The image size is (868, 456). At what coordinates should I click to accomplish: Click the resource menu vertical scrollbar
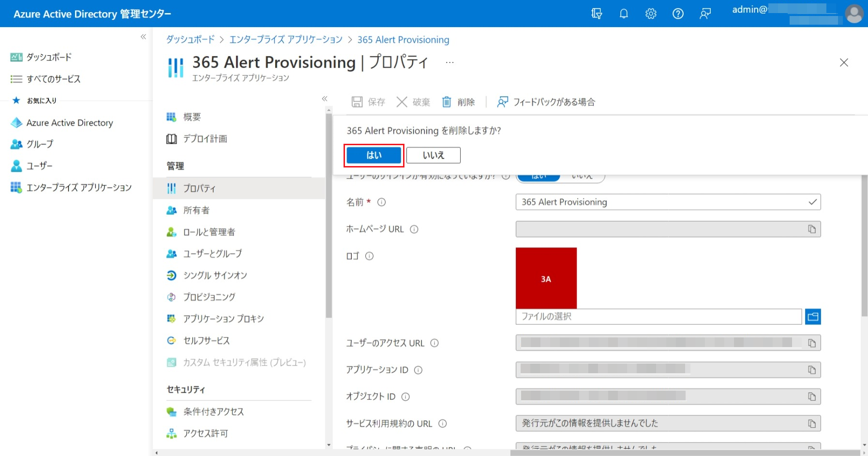click(329, 213)
